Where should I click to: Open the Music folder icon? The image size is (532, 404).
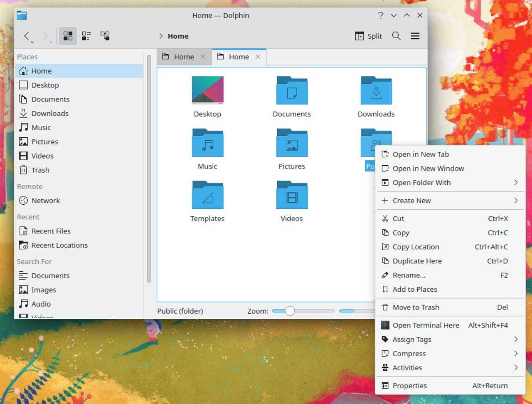207,144
